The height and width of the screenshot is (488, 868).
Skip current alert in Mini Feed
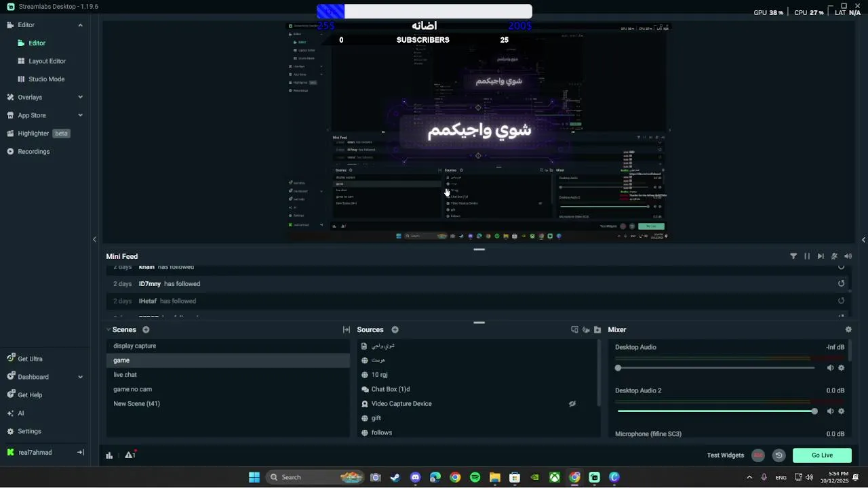click(x=821, y=256)
